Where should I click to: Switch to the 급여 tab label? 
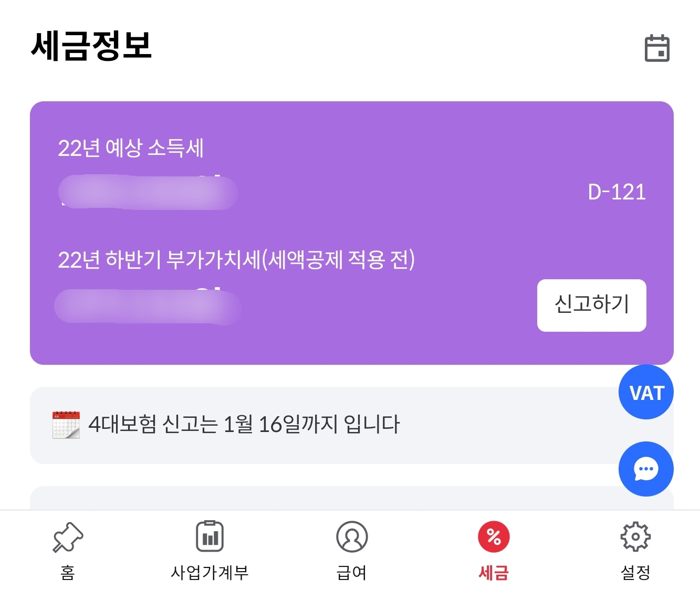(x=352, y=572)
